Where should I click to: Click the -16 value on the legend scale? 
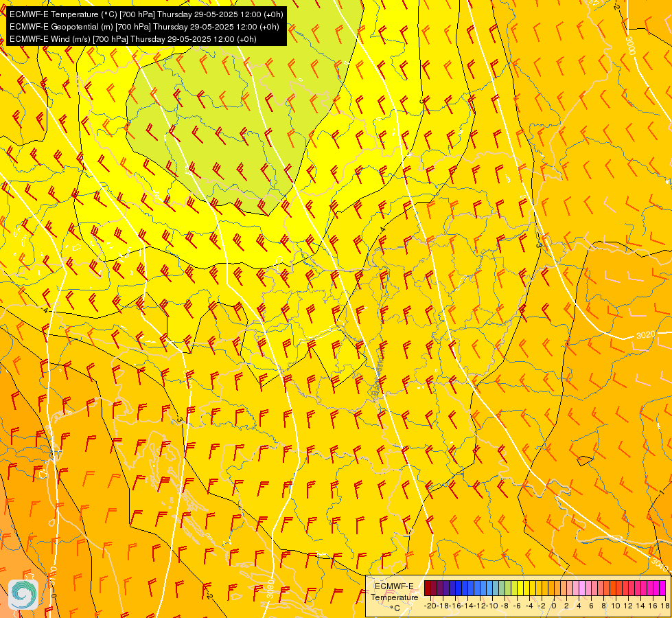pyautogui.click(x=455, y=606)
